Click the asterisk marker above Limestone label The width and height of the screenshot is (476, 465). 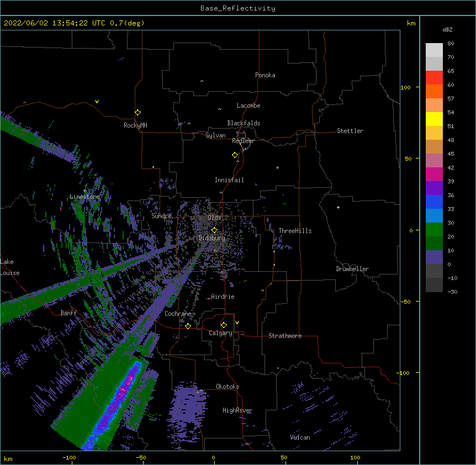(x=85, y=191)
